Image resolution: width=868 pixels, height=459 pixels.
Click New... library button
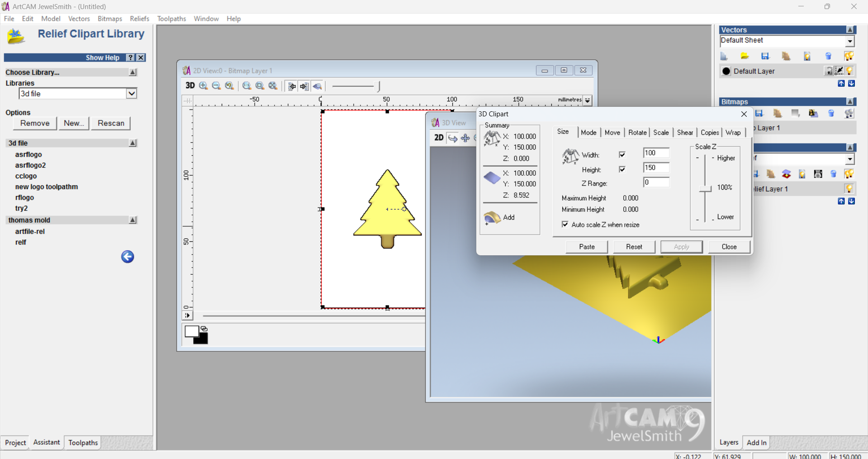[x=74, y=123]
